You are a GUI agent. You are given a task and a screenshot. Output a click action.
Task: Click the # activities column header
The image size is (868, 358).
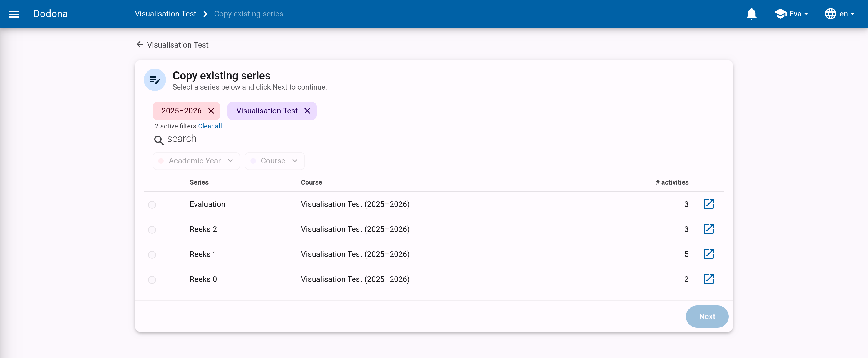point(672,182)
